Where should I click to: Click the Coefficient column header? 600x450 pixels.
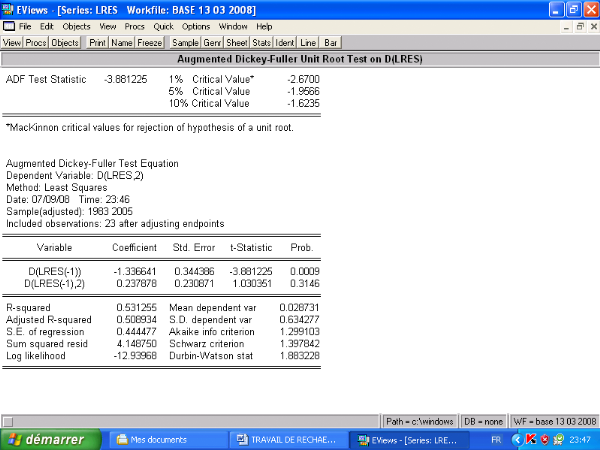(x=134, y=248)
